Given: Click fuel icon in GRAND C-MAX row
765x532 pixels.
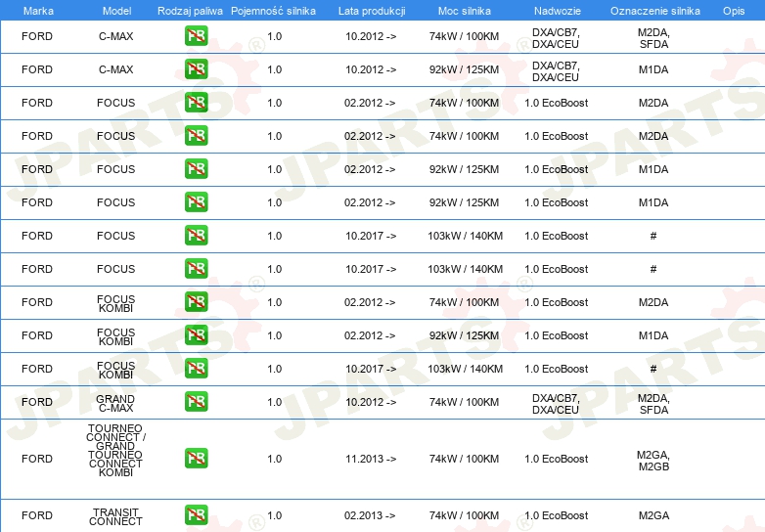Looking at the screenshot, I should (x=196, y=402).
